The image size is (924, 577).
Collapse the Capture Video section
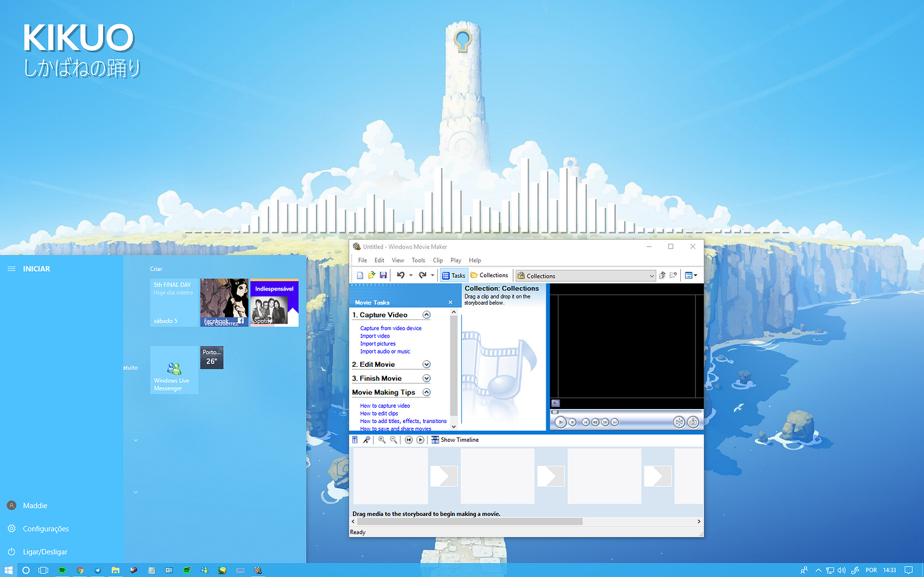(427, 314)
